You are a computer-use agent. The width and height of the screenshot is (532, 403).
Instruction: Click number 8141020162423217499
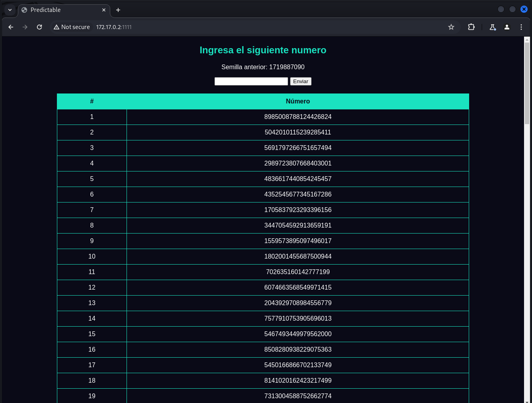[298, 380]
